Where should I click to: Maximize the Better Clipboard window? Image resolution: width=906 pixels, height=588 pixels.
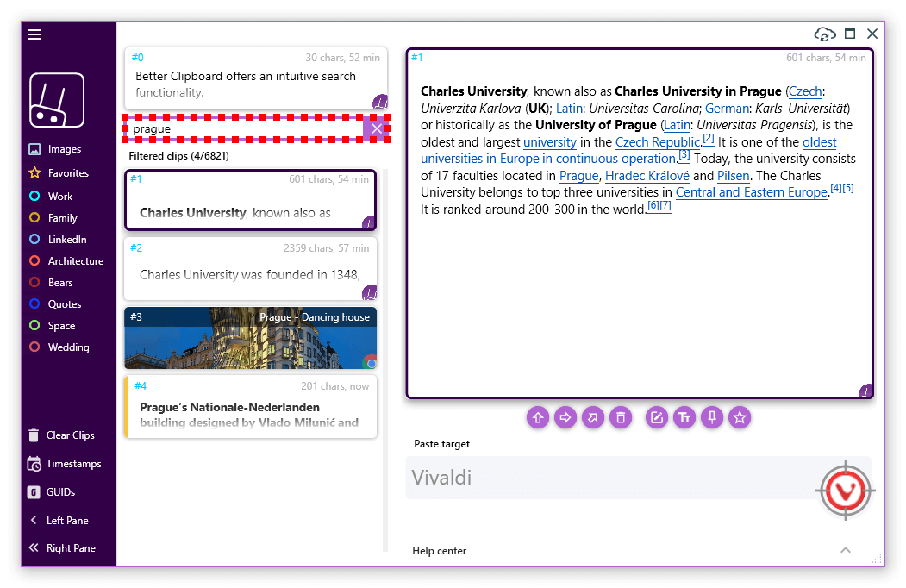(x=849, y=34)
